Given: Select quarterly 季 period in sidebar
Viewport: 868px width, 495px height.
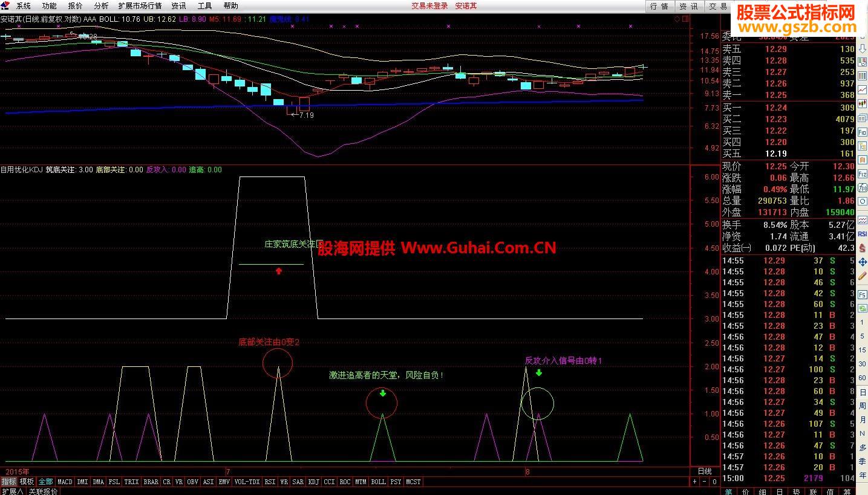Looking at the screenshot, I should [863, 461].
